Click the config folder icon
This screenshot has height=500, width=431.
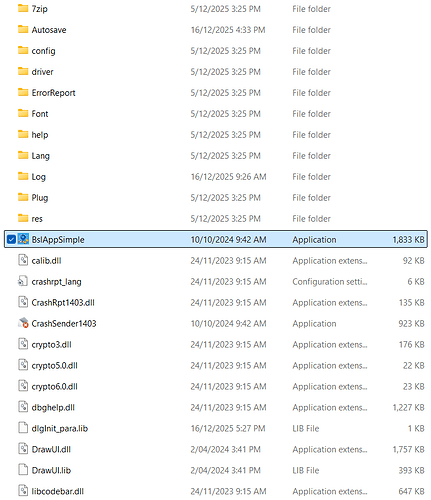[23, 50]
